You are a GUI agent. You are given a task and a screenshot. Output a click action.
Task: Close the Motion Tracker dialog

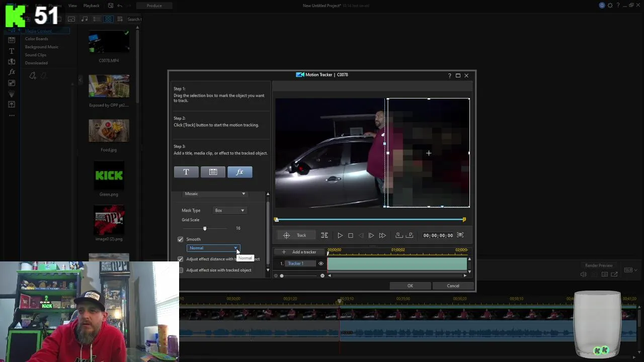(466, 75)
